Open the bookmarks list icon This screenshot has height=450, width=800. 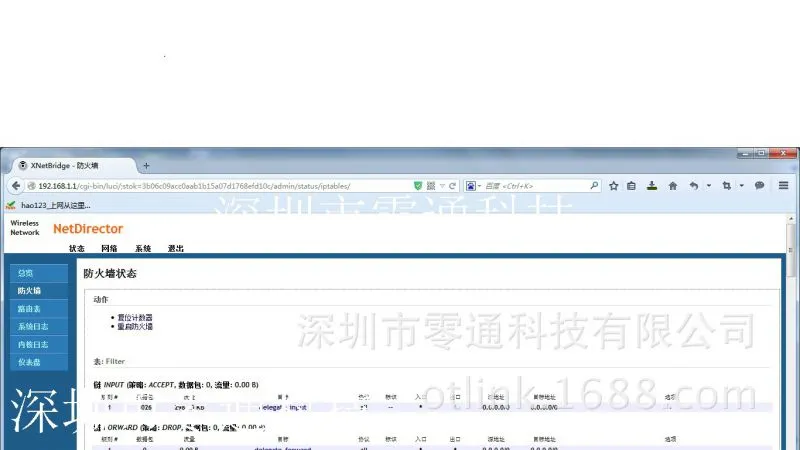(x=631, y=186)
